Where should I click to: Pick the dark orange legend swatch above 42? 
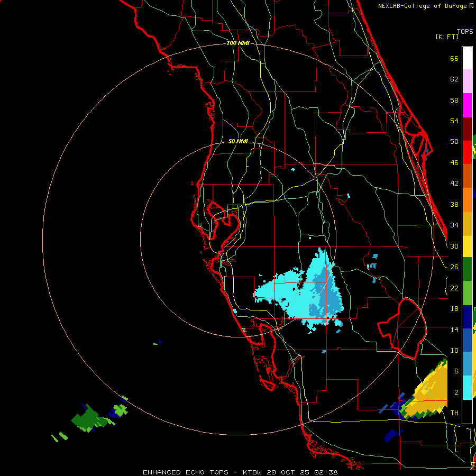click(467, 176)
